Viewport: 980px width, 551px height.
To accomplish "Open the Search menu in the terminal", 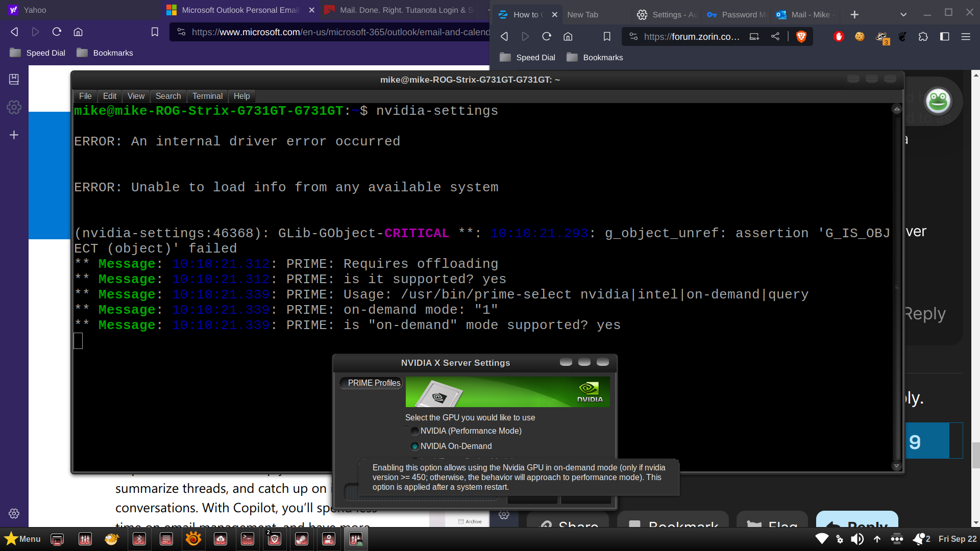I will tap(168, 96).
